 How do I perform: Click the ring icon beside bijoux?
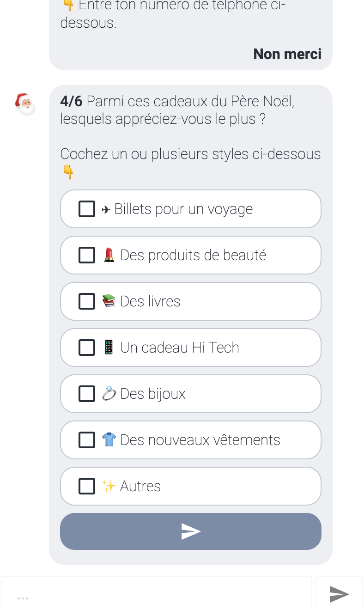(x=109, y=394)
